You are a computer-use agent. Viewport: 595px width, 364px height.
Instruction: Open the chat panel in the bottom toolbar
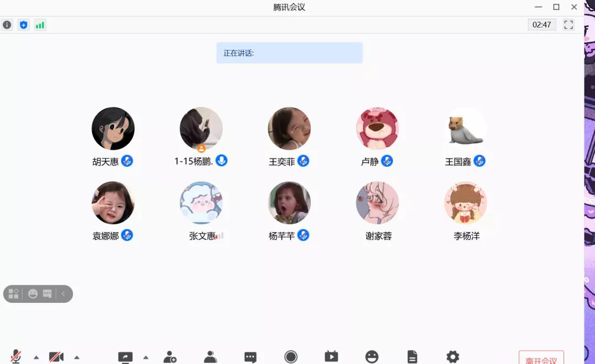tap(251, 357)
